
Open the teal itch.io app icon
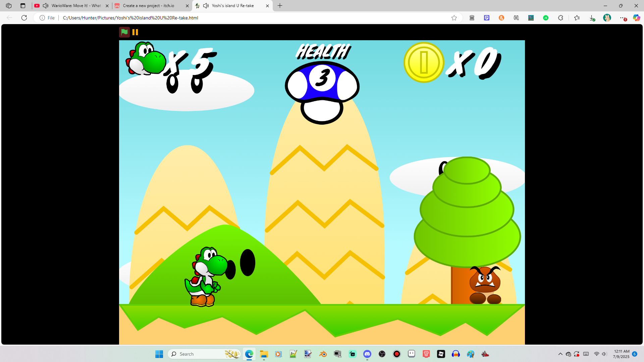pyautogui.click(x=353, y=354)
